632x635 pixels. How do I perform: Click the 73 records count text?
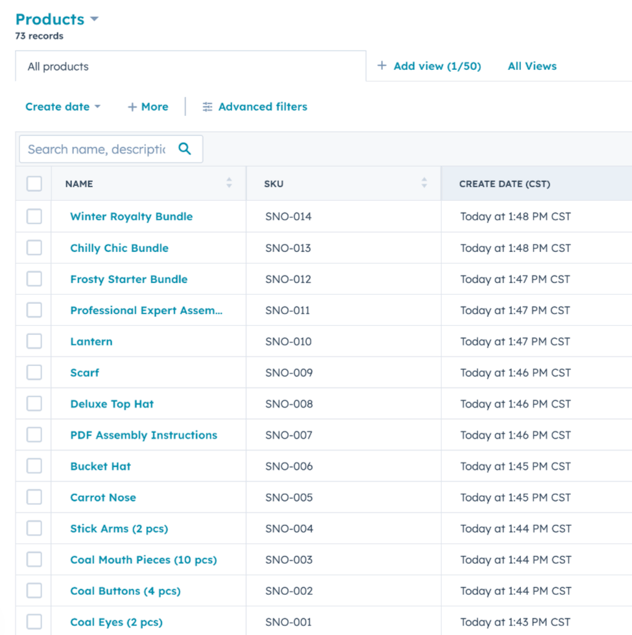(x=39, y=36)
